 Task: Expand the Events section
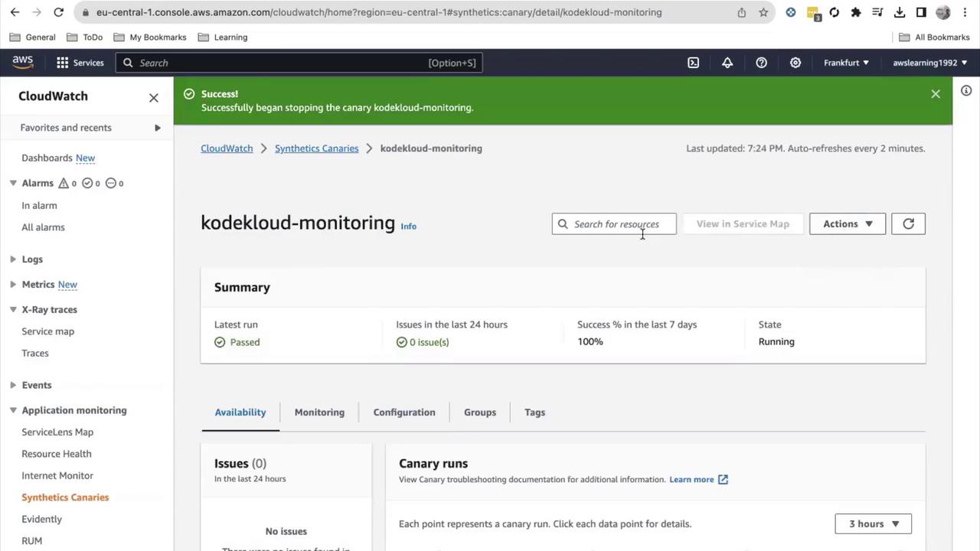point(13,385)
